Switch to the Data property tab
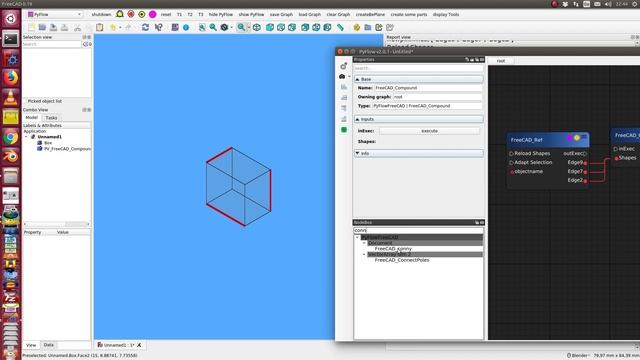Viewport: 640px width, 360px height. pyautogui.click(x=49, y=345)
